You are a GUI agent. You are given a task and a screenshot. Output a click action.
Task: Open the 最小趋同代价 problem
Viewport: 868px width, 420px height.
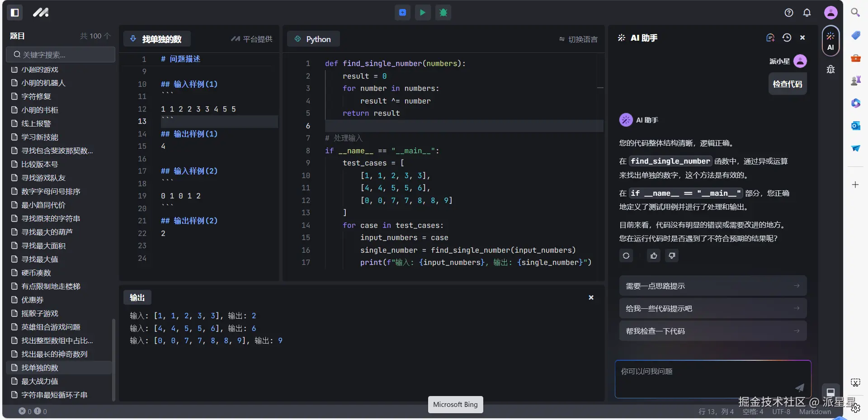(x=59, y=205)
